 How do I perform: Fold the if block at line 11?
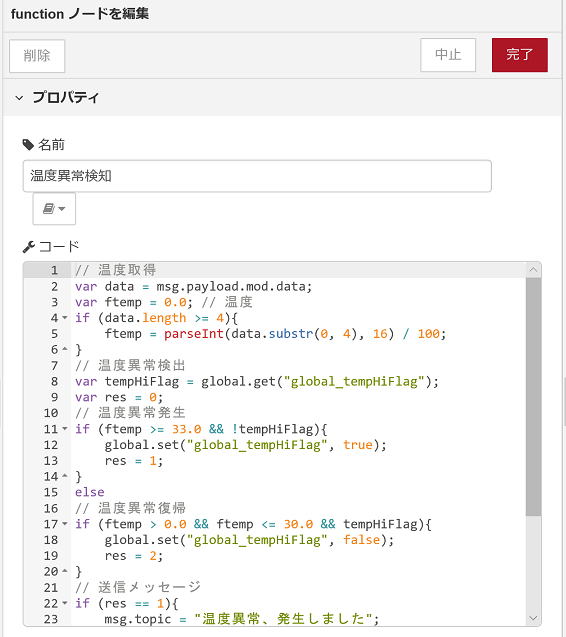pyautogui.click(x=65, y=429)
